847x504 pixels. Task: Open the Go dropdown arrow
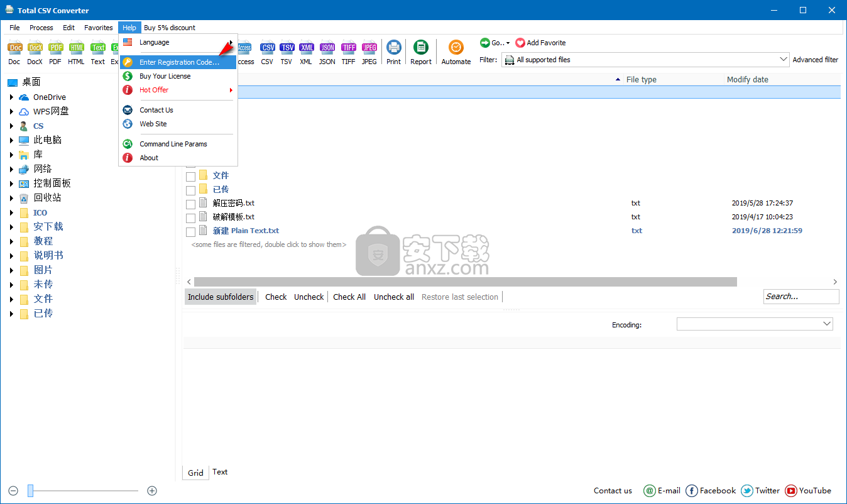[508, 43]
